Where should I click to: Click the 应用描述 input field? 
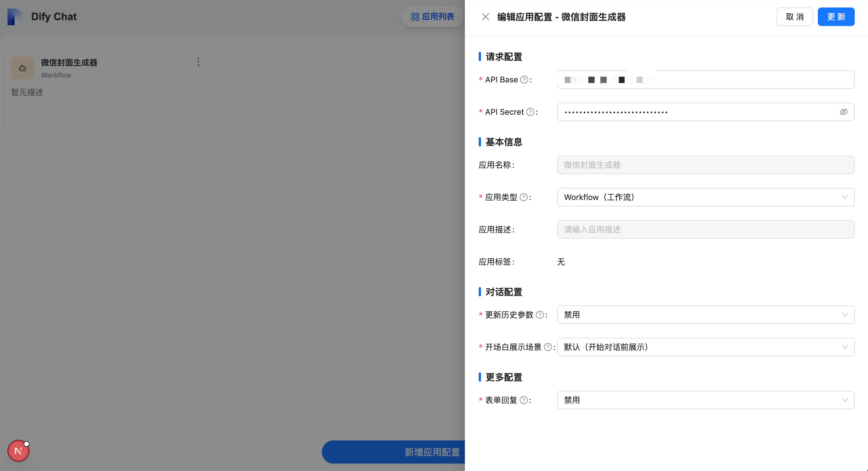point(706,229)
